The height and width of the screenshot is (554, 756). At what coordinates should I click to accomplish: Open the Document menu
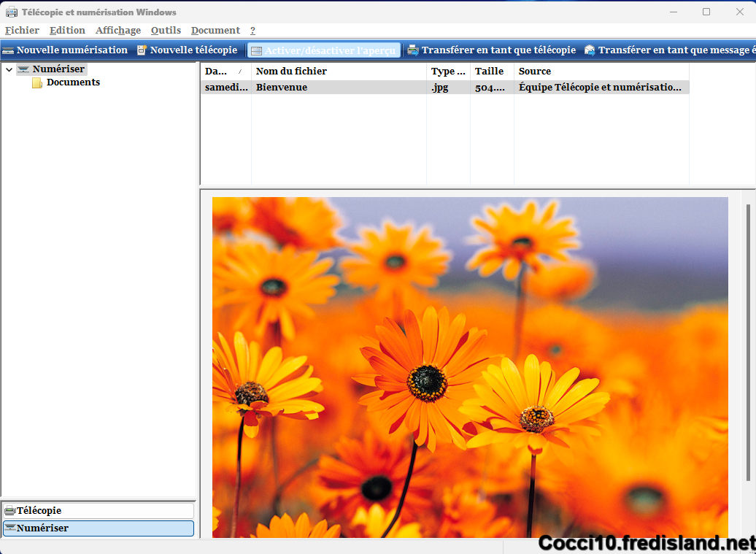pos(215,31)
